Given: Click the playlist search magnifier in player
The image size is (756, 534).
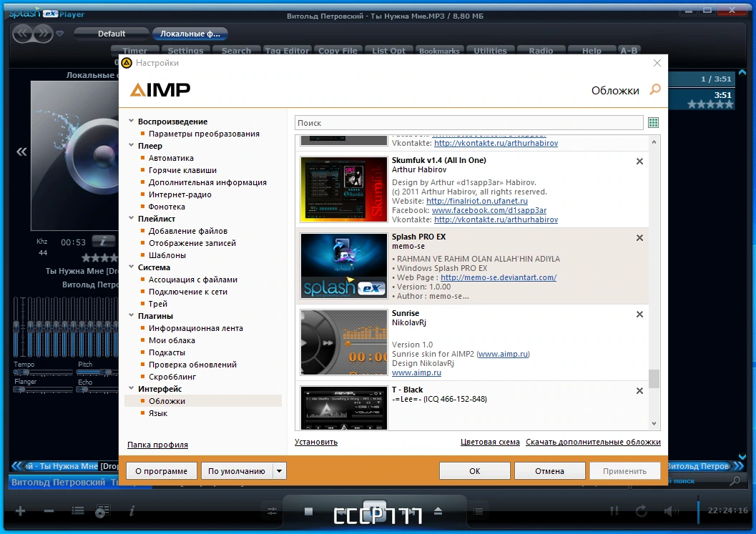Looking at the screenshot, I should click(x=735, y=480).
